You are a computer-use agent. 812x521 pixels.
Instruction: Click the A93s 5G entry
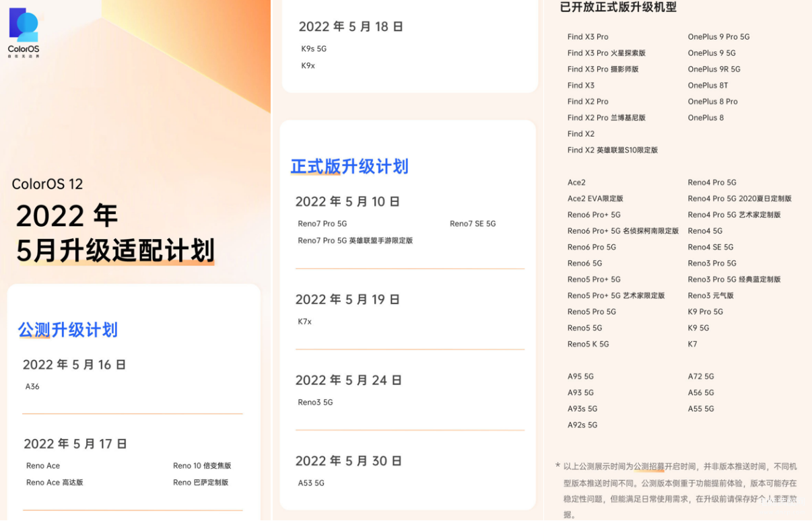pos(582,409)
